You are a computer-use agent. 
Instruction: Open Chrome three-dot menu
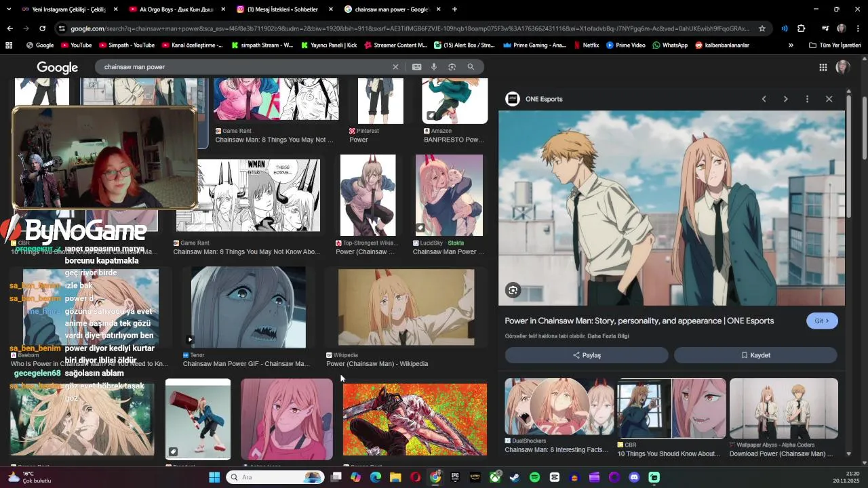coord(858,28)
